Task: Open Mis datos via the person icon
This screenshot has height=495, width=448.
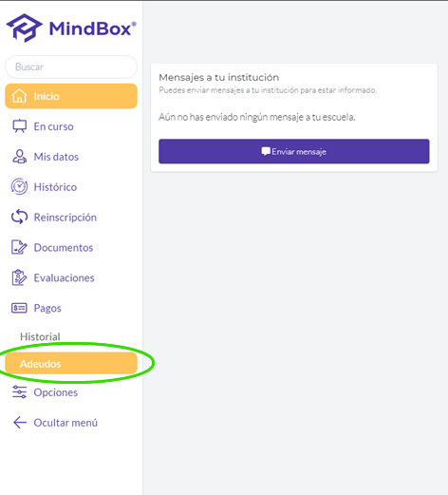Action: click(19, 157)
